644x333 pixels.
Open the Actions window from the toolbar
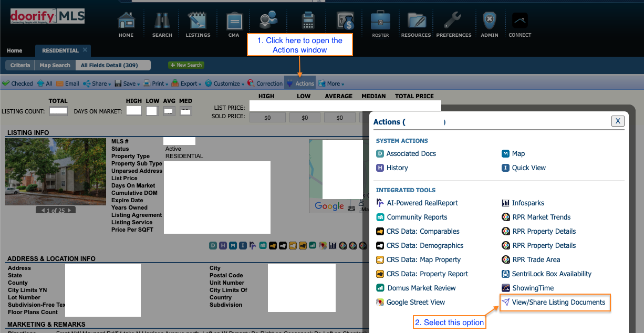click(300, 84)
